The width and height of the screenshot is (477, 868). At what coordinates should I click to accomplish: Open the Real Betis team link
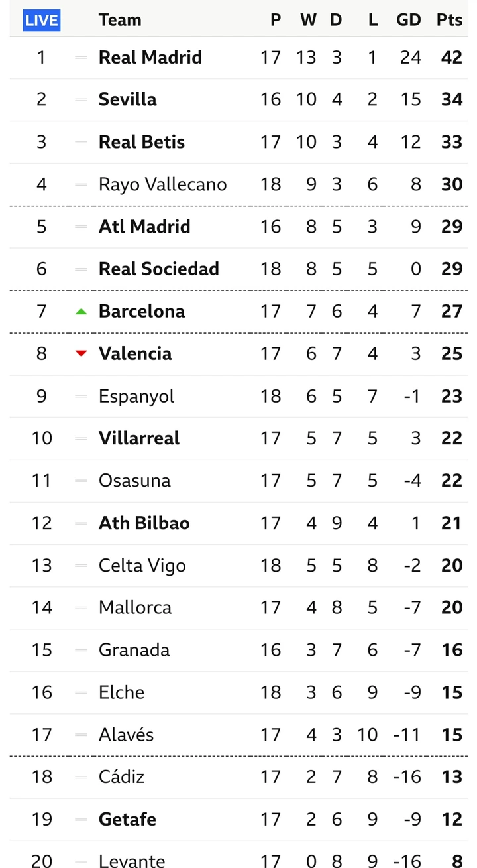point(141,142)
